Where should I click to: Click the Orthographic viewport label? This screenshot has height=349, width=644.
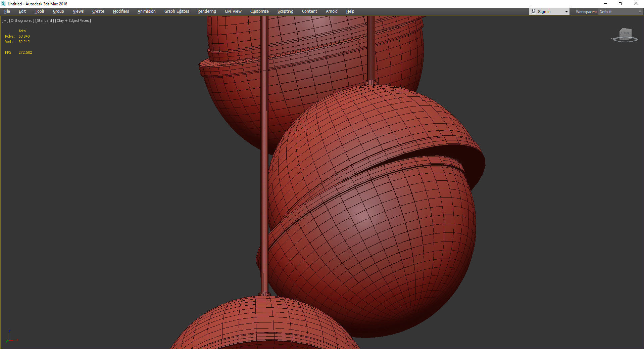click(x=21, y=20)
